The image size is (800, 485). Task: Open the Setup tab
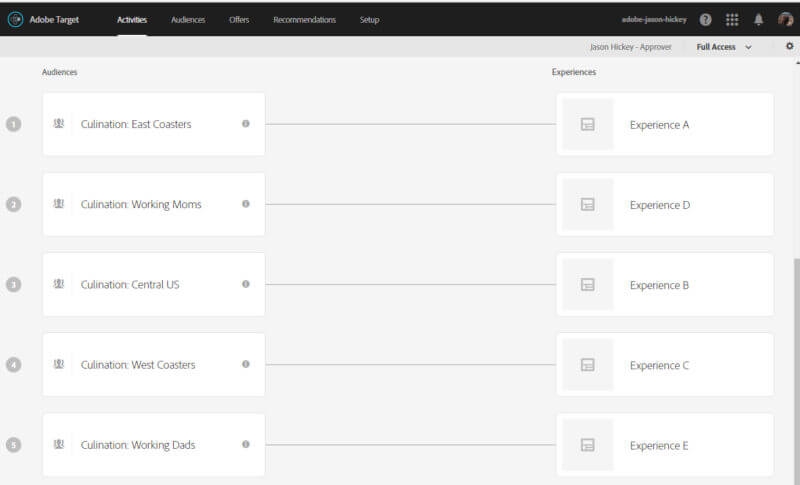click(x=369, y=19)
